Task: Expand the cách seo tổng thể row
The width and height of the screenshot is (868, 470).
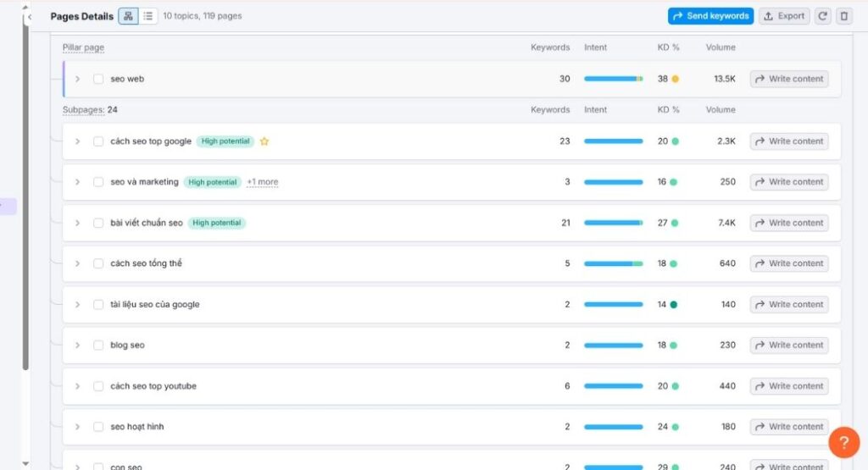Action: (77, 263)
